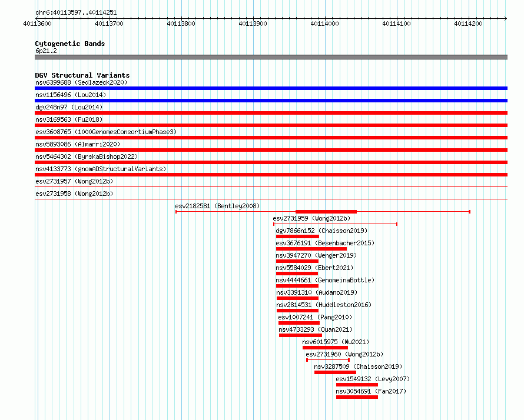The height and width of the screenshot is (420, 524).
Task: Click the blue bar under nsv1156496
Action: click(271, 101)
